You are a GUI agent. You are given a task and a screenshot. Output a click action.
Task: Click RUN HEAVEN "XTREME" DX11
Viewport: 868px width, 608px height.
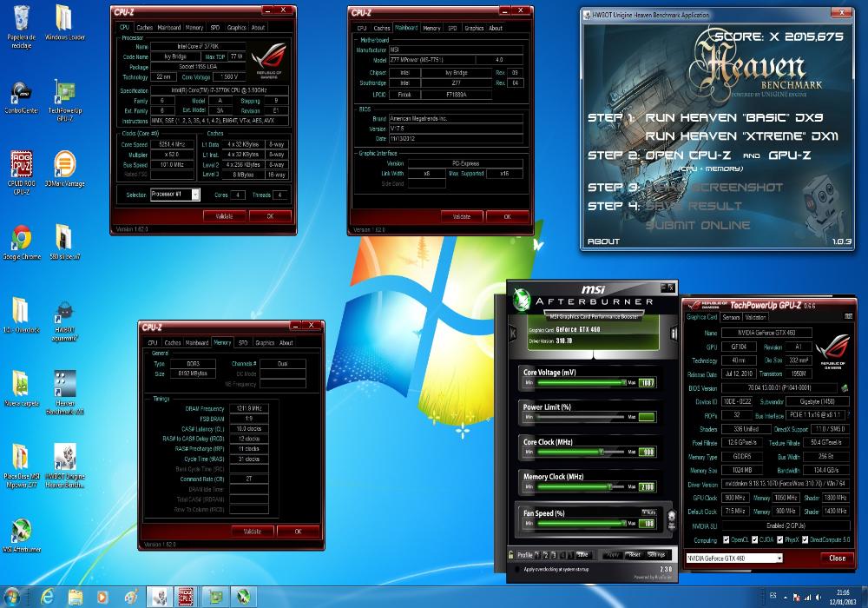(x=741, y=136)
